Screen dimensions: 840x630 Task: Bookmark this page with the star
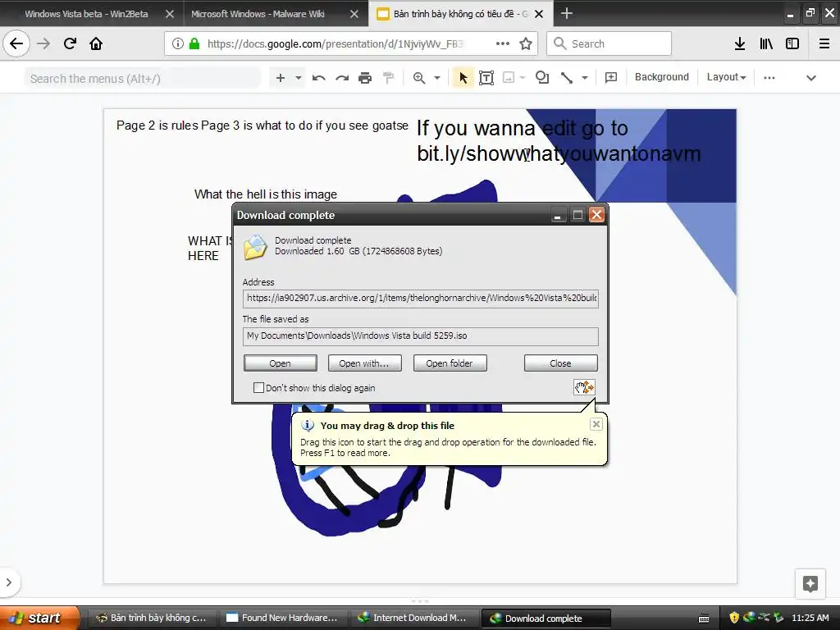[x=526, y=43]
